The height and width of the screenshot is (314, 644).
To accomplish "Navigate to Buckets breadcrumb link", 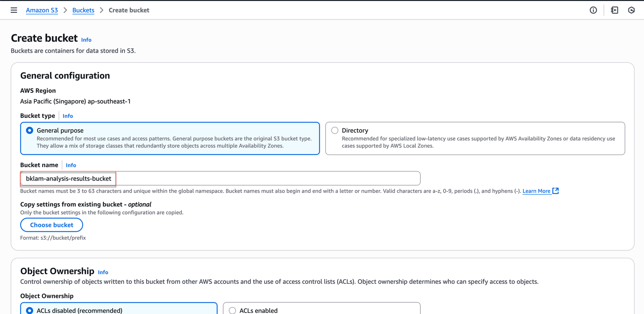I will point(83,10).
